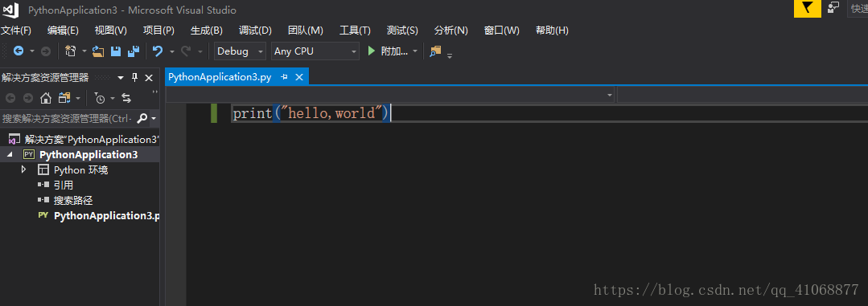Open the New Project icon
The height and width of the screenshot is (306, 868).
(70, 51)
